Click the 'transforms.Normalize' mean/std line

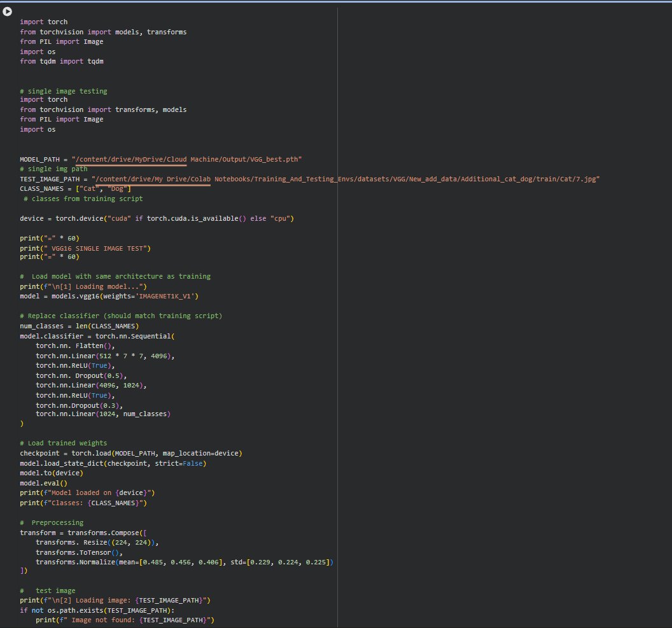185,562
